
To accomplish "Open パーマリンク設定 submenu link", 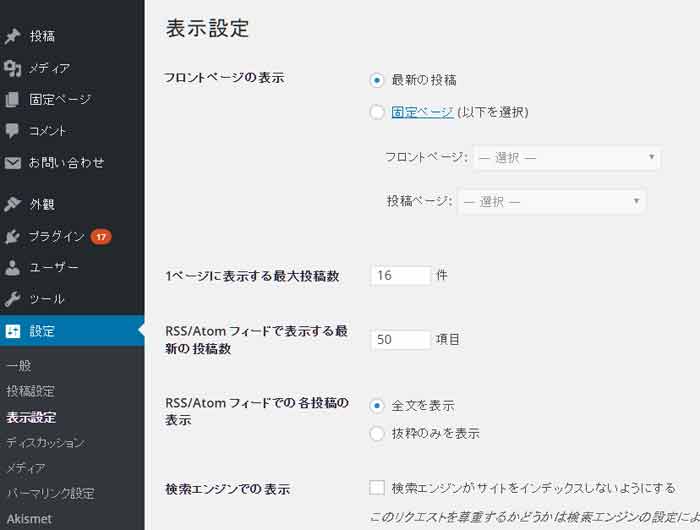I will 50,493.
